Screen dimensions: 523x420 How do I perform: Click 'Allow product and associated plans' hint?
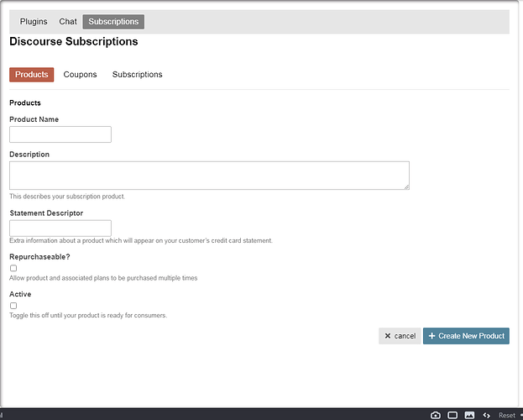coord(103,278)
